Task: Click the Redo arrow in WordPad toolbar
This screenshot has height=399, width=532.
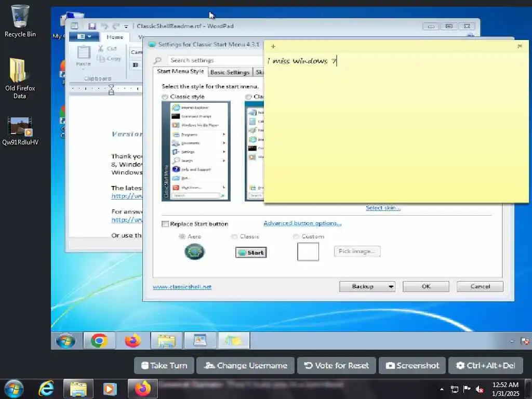Action: click(116, 26)
